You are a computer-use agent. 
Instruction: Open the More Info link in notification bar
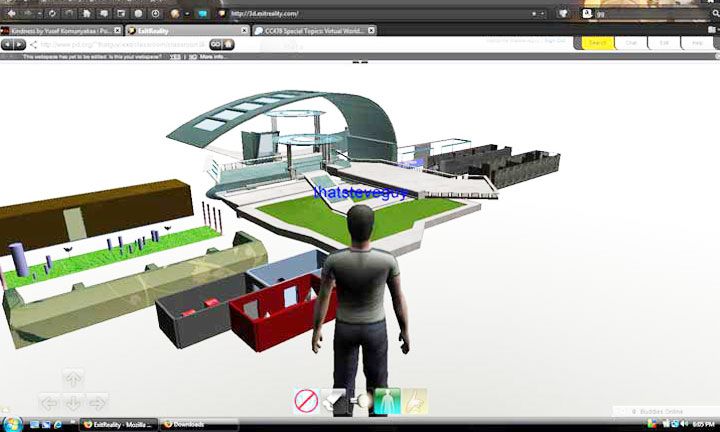[212, 56]
